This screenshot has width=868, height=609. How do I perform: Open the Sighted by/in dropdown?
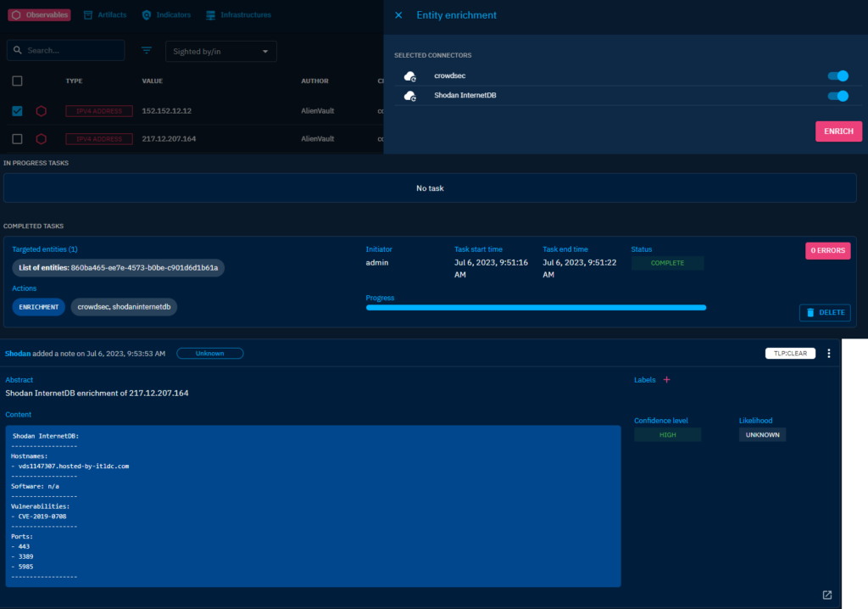pyautogui.click(x=220, y=51)
